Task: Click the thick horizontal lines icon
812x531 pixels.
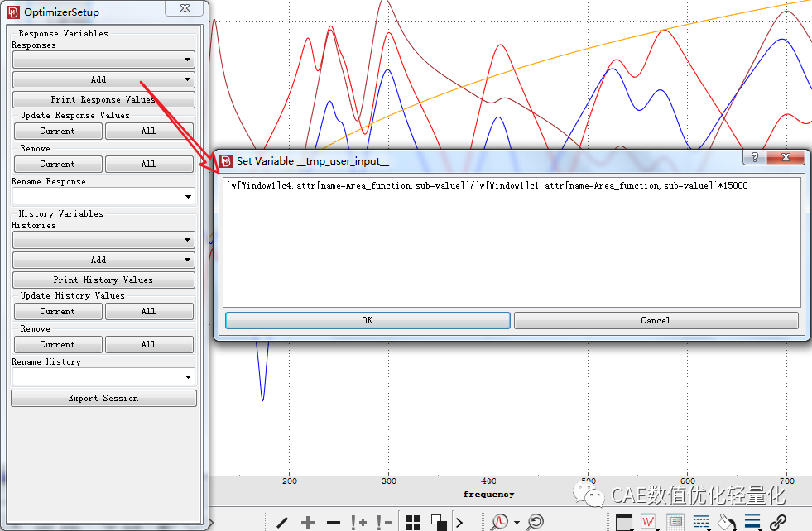Action: (x=752, y=522)
